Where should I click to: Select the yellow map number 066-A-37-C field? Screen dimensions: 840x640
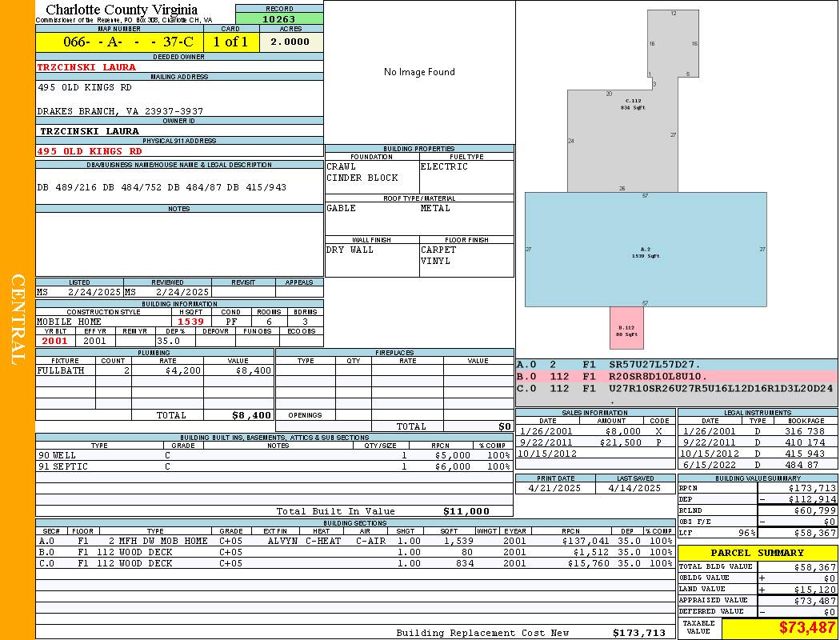click(119, 42)
